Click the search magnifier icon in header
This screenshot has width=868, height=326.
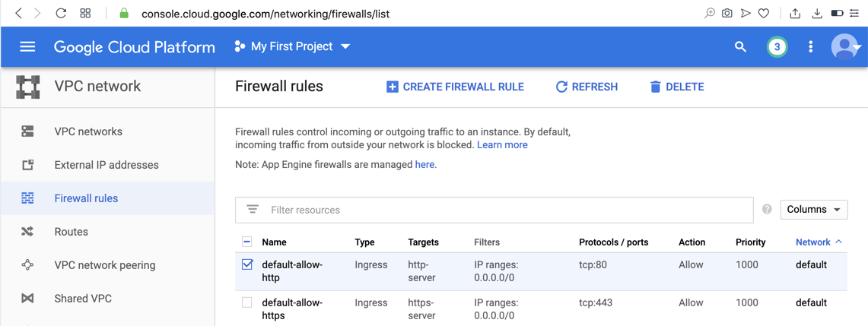[x=740, y=47]
